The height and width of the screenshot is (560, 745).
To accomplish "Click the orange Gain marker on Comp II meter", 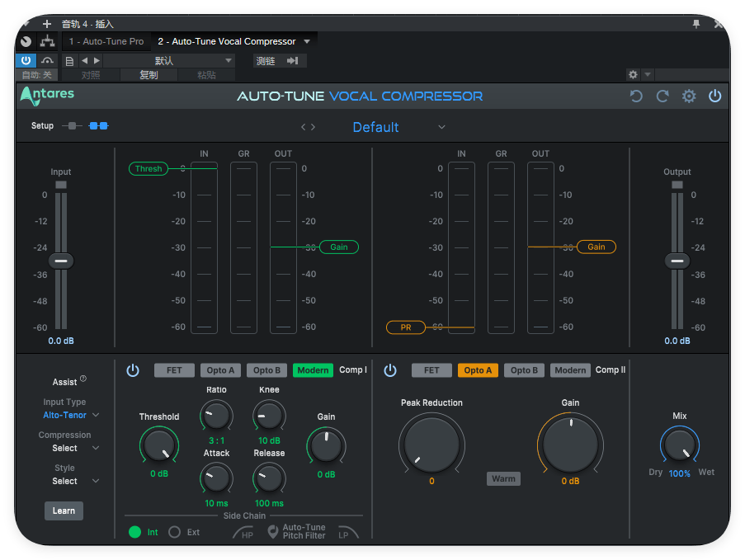I will (x=596, y=247).
